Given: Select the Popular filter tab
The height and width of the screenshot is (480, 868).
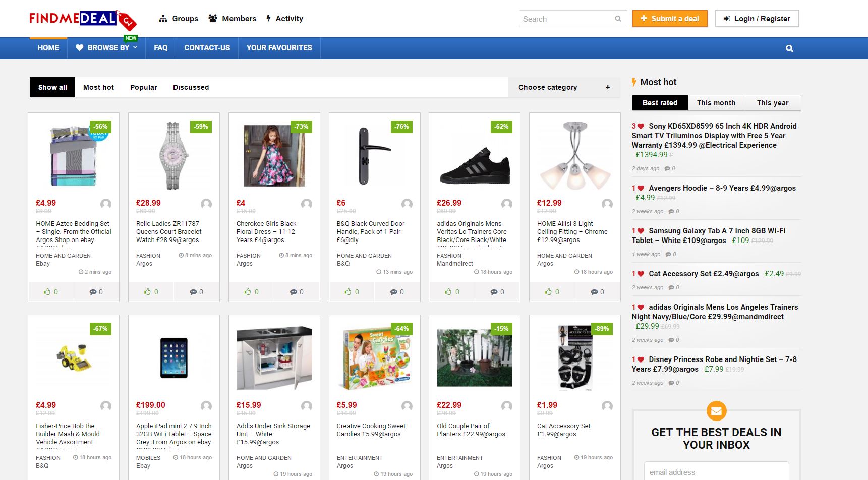Looking at the screenshot, I should click(x=144, y=87).
